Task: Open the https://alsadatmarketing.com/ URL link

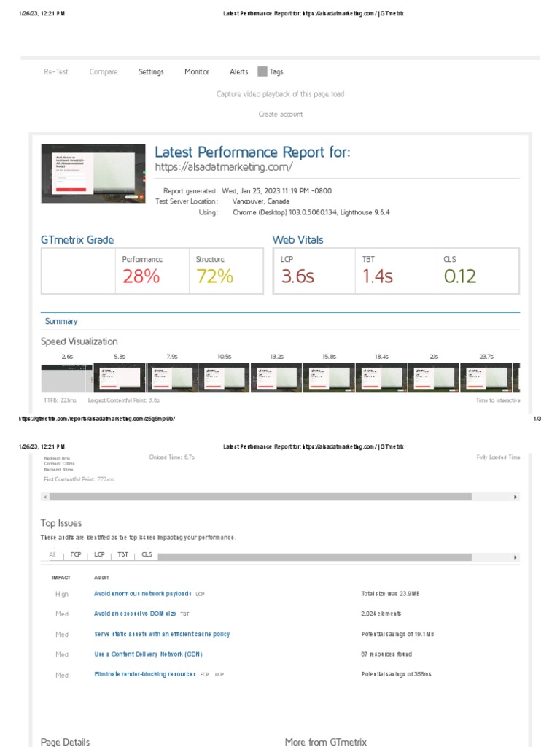Action: [224, 167]
